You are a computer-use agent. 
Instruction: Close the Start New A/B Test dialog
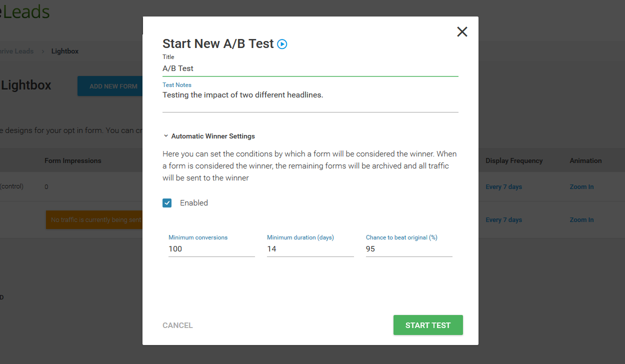[462, 32]
